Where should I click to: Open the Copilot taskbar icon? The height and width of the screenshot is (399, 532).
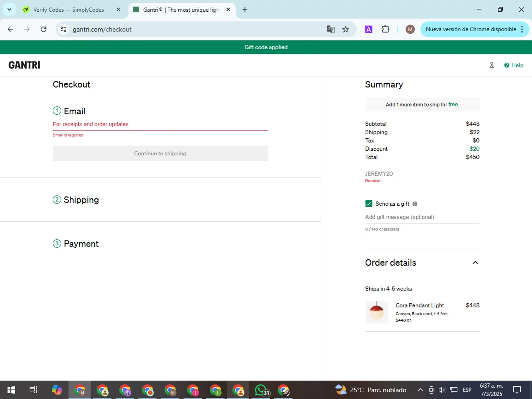click(x=57, y=390)
